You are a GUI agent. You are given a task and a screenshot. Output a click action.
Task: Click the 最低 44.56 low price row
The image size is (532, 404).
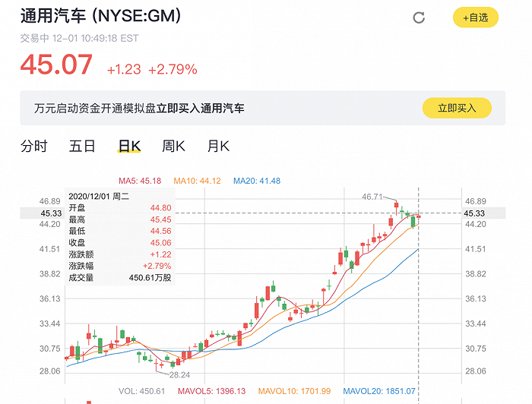pos(120,231)
